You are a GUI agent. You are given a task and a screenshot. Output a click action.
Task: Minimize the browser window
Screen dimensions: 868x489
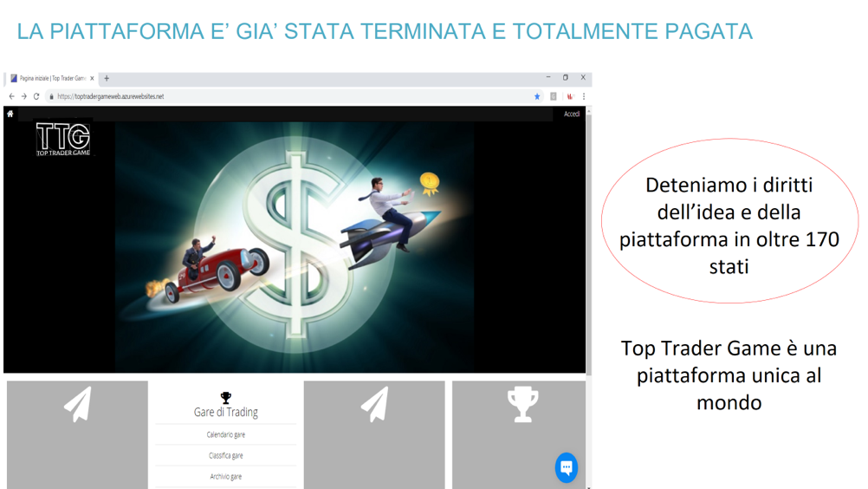tap(548, 77)
